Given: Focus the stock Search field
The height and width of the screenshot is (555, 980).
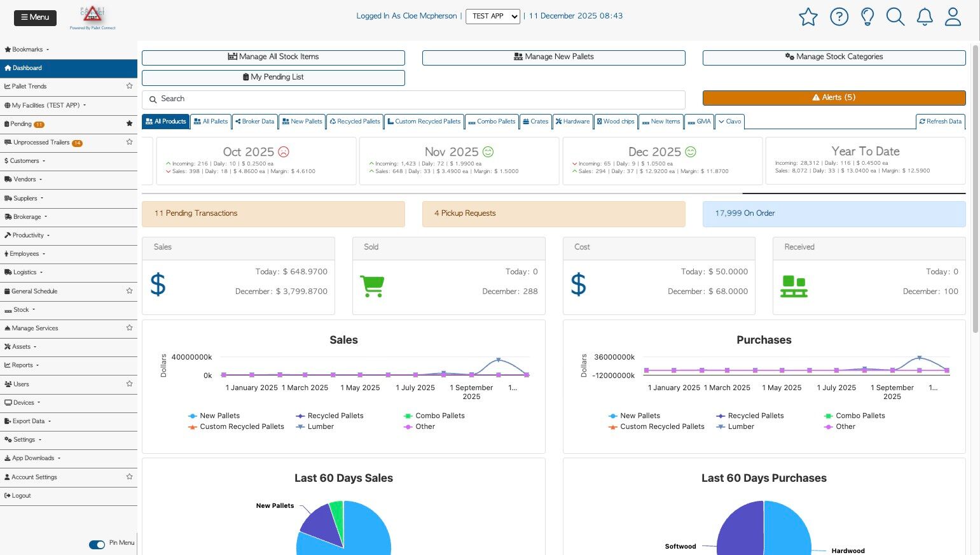Looking at the screenshot, I should pyautogui.click(x=413, y=99).
